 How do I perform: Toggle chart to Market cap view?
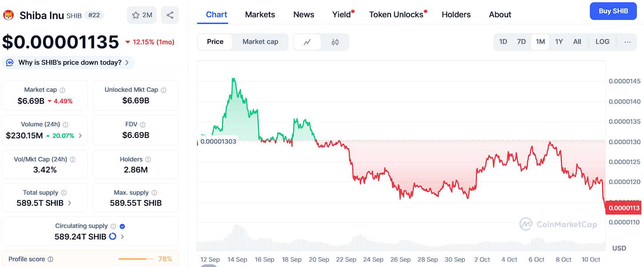[x=260, y=42]
